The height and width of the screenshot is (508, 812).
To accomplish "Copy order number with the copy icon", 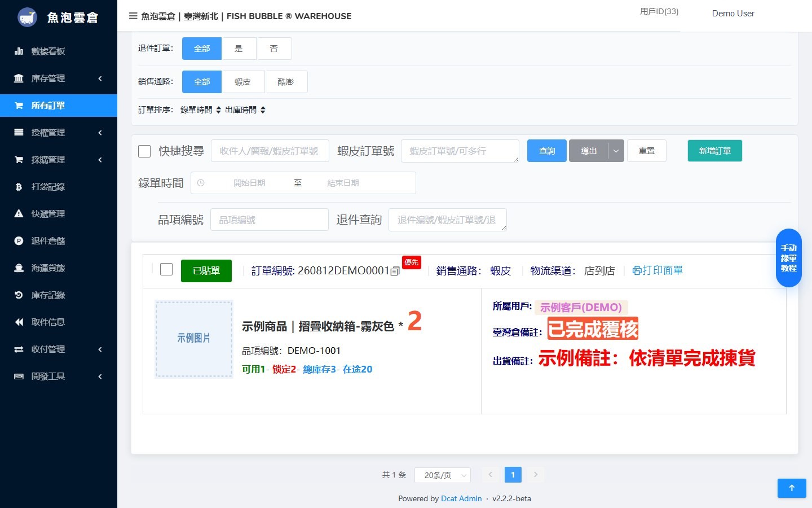I will (x=395, y=271).
